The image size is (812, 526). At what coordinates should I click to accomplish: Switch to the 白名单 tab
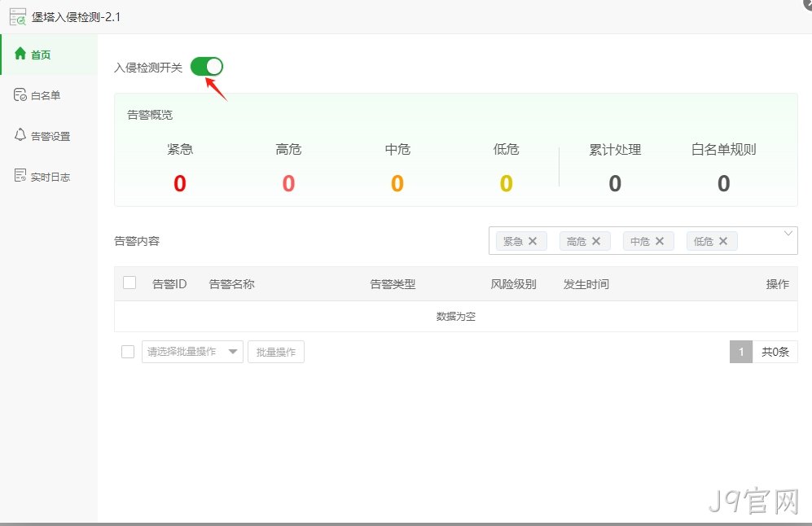49,95
